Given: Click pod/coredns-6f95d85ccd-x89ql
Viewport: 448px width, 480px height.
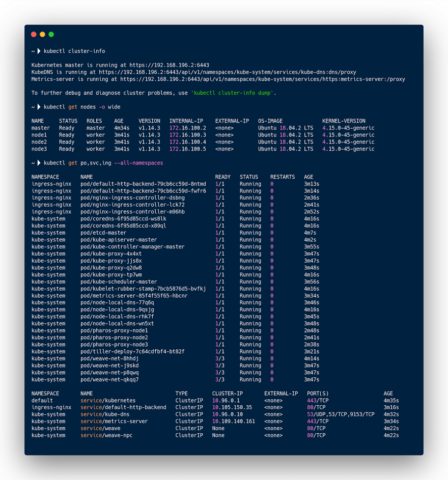Looking at the screenshot, I should click(123, 226).
